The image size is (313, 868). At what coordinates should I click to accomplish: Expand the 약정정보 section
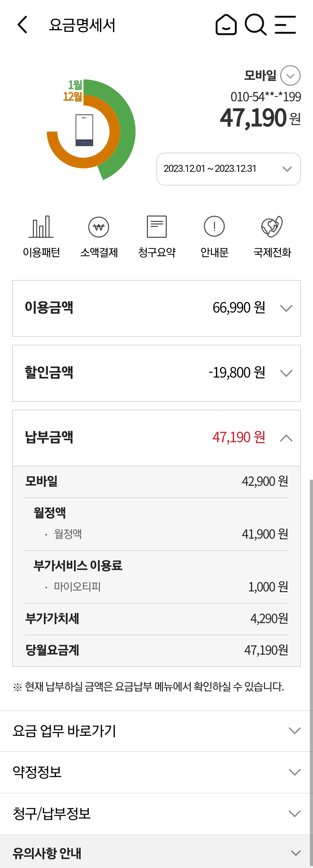[294, 772]
